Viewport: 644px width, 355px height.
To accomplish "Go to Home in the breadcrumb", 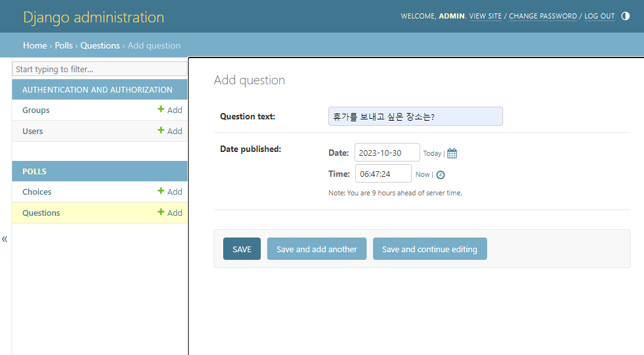I will 35,46.
